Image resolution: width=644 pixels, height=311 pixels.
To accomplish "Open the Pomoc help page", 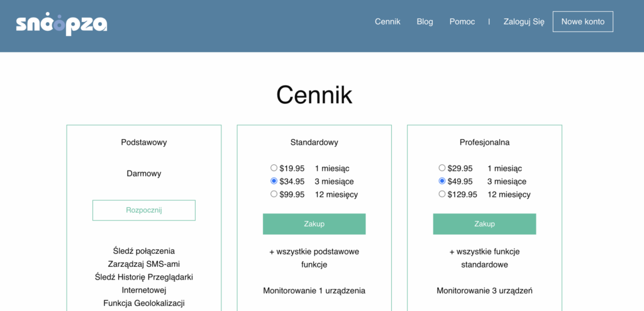I will tap(462, 21).
